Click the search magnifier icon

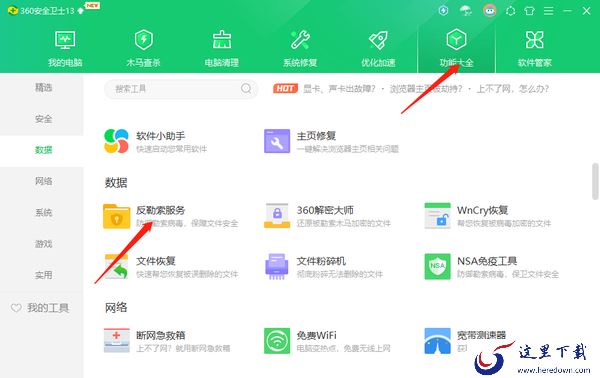click(x=246, y=89)
